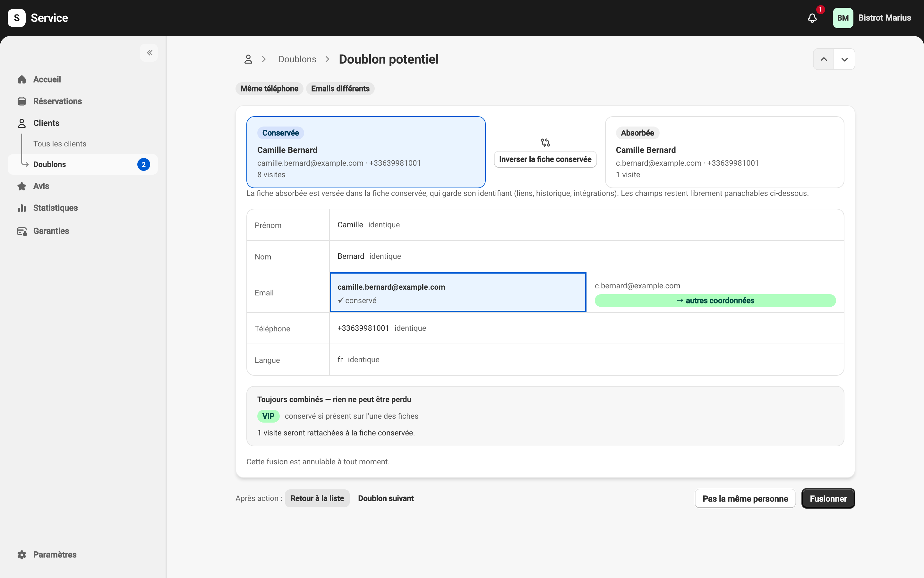Click the Téléphone row value +33639981001
This screenshot has width=924, height=578.
tap(363, 328)
